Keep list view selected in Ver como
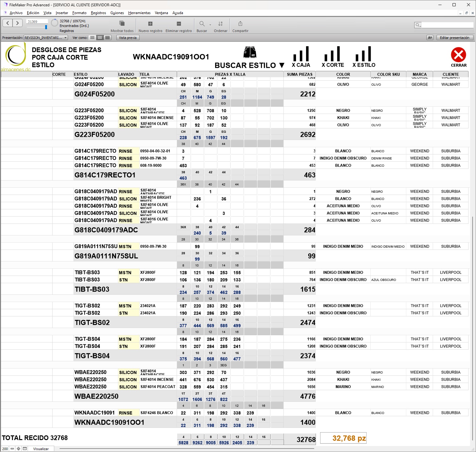476x452 pixels. click(100, 37)
